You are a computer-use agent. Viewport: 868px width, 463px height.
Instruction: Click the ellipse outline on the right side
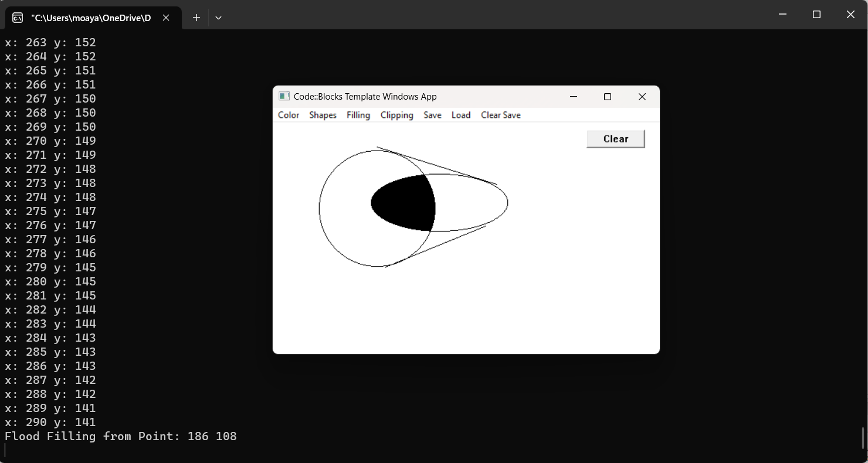(508, 202)
